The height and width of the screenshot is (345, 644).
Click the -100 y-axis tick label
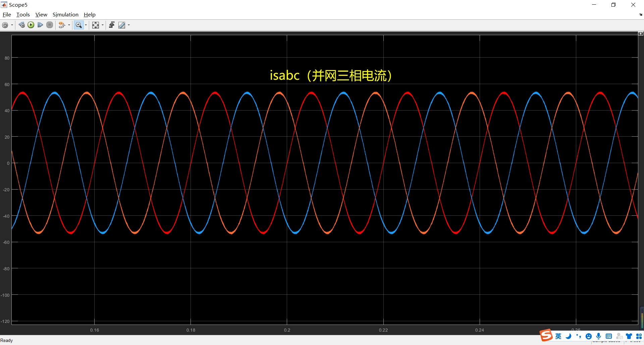[x=5, y=295]
